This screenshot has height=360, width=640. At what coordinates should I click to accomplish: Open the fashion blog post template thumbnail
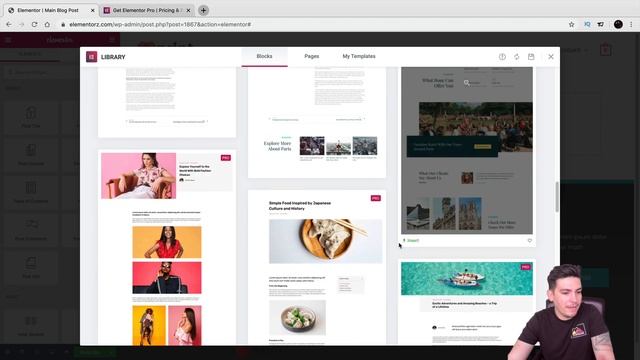[167, 248]
